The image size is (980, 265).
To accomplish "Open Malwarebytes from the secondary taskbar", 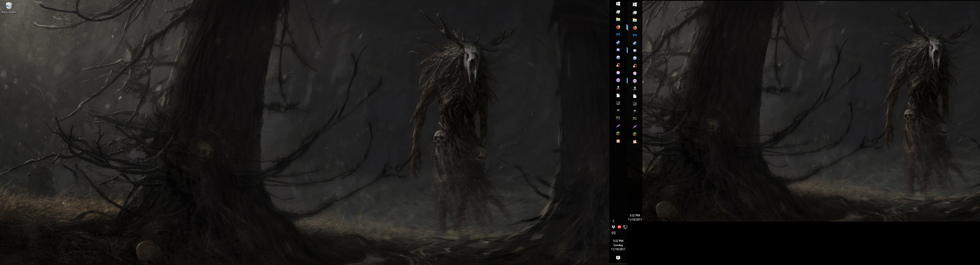I will 635,35.
